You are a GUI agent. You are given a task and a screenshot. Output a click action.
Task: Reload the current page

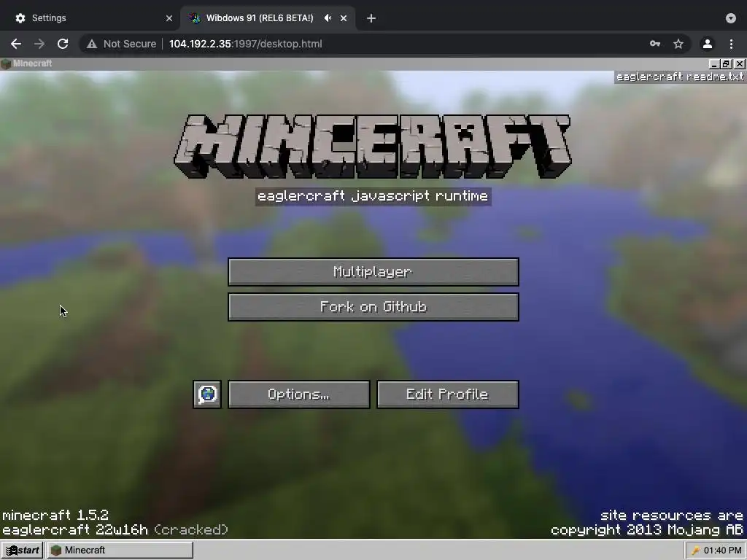click(63, 44)
